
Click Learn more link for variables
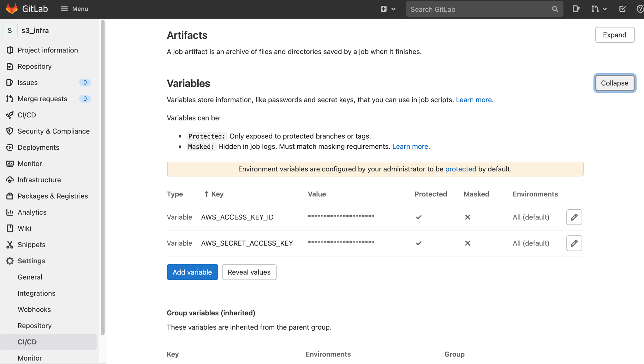point(474,99)
